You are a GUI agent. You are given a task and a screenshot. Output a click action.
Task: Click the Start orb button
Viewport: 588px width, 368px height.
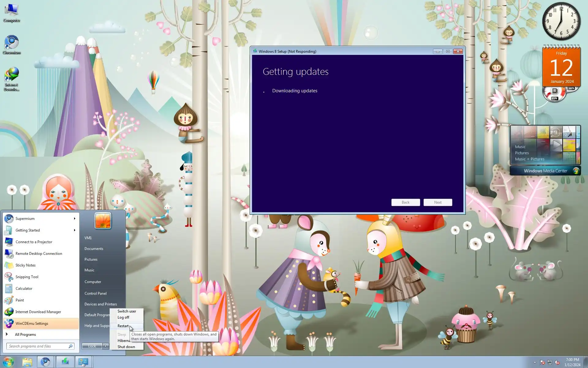click(x=8, y=362)
